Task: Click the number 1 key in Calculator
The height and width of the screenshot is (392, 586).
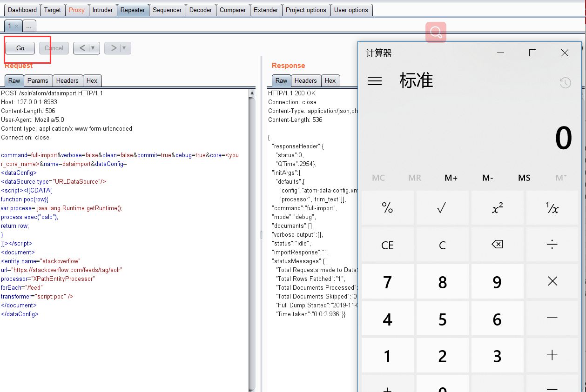Action: [387, 355]
